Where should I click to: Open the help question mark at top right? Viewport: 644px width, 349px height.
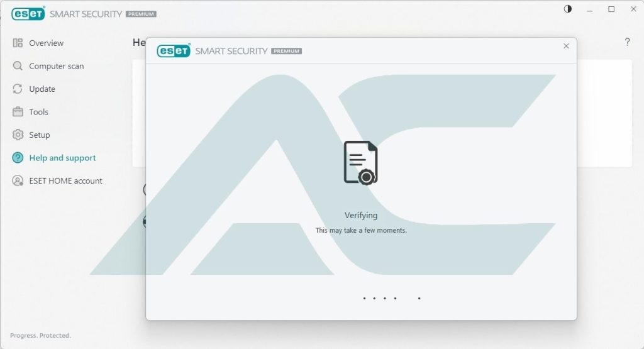tap(627, 42)
